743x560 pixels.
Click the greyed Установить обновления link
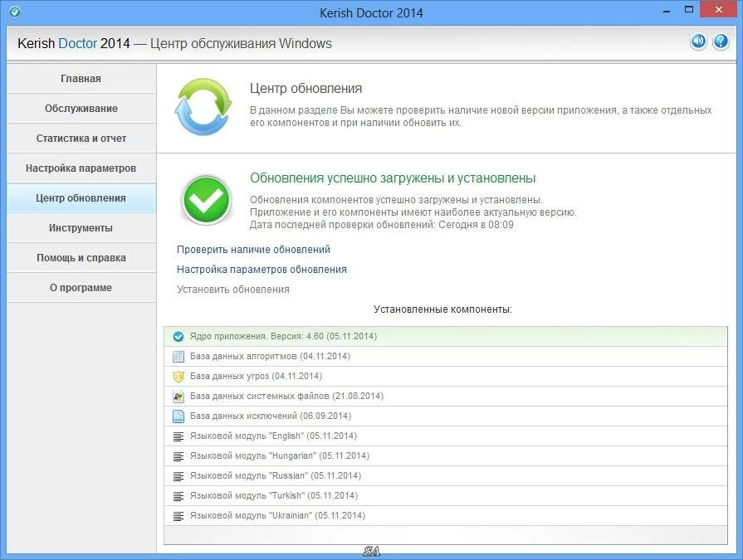point(232,290)
